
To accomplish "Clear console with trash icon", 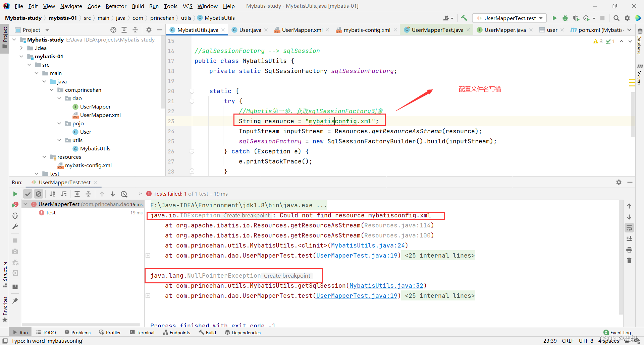I will [x=629, y=261].
